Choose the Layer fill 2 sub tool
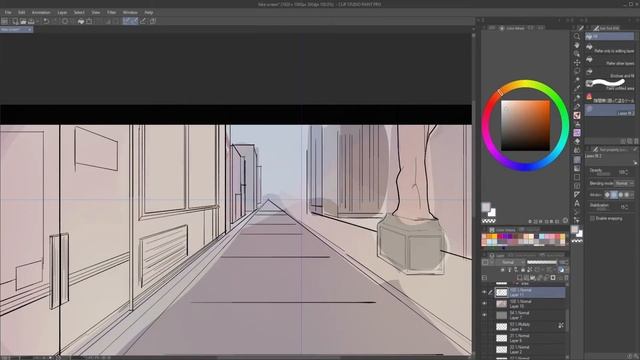The image size is (640, 360). (609, 110)
